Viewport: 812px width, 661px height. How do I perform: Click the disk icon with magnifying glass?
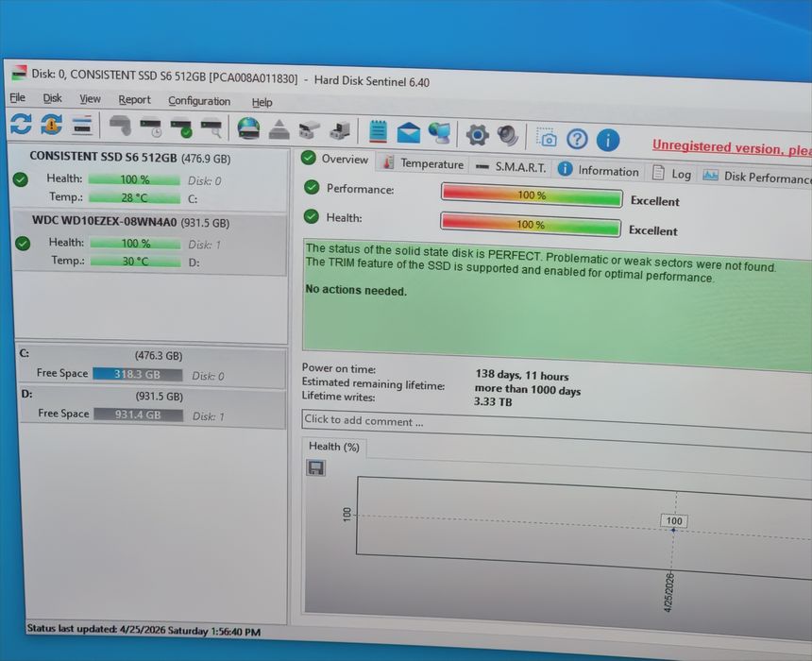point(211,129)
